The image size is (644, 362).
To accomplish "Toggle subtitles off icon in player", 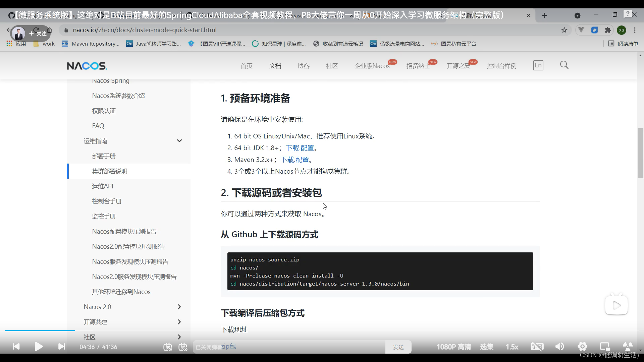I will (x=537, y=347).
